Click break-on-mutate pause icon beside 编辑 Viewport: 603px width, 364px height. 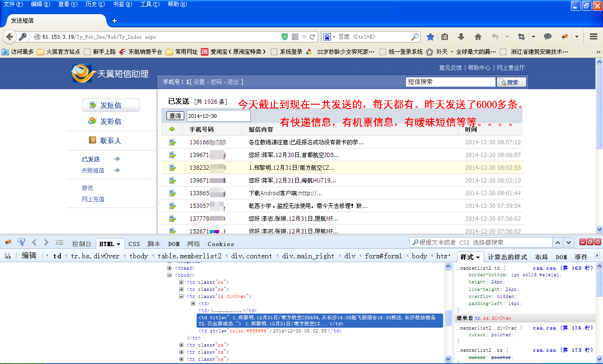click(8, 256)
